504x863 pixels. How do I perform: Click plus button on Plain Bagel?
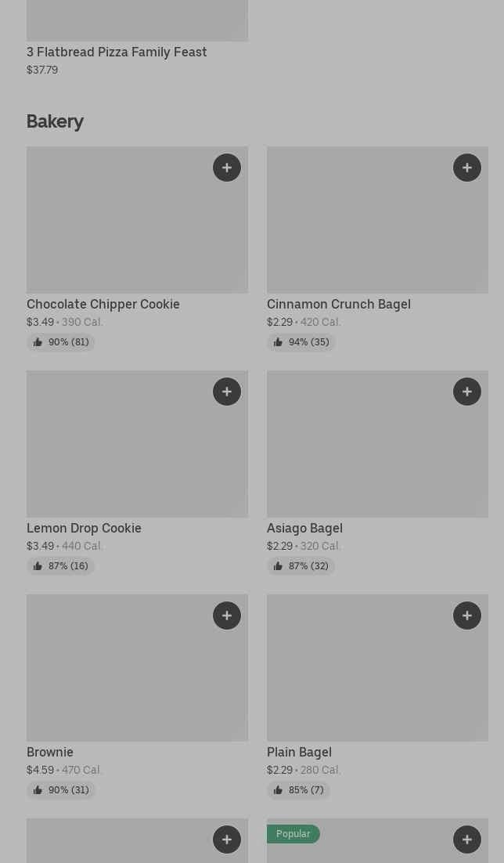tap(467, 616)
